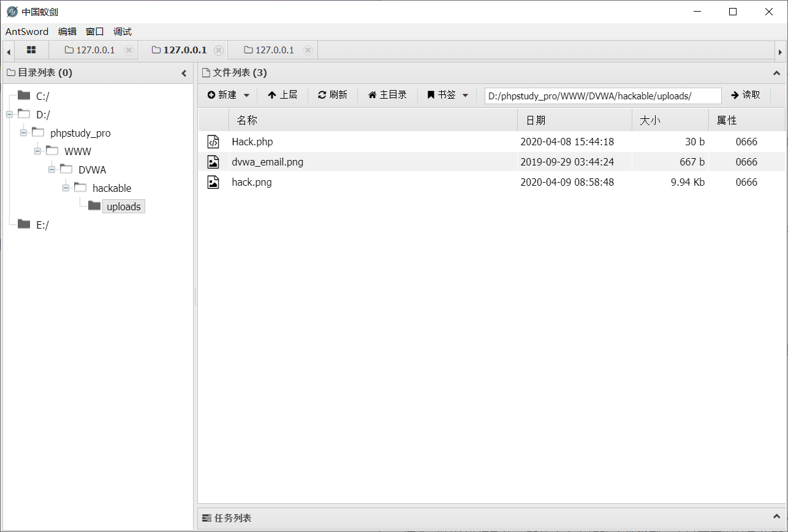Click the Hack.php code file icon
The image size is (788, 532).
point(213,142)
